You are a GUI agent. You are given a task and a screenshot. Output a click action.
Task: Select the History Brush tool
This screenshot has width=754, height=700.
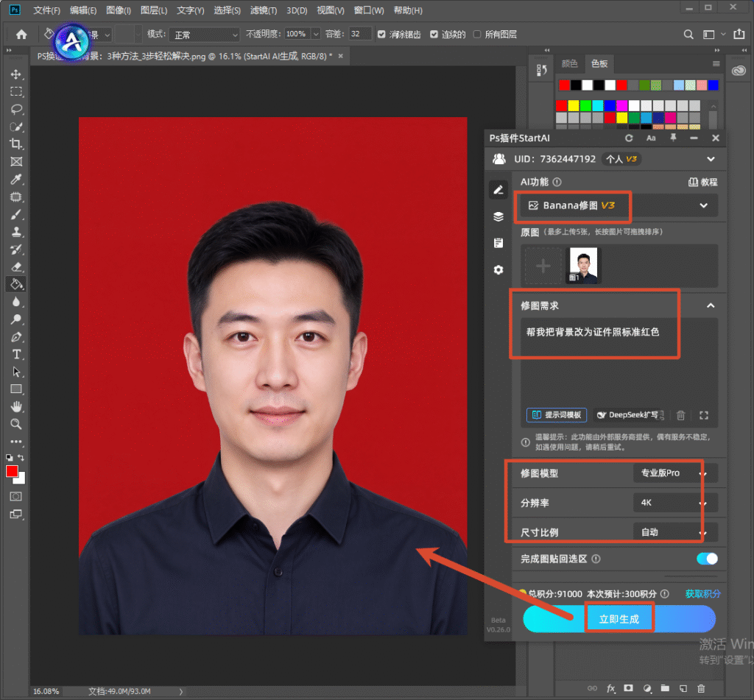tap(16, 250)
